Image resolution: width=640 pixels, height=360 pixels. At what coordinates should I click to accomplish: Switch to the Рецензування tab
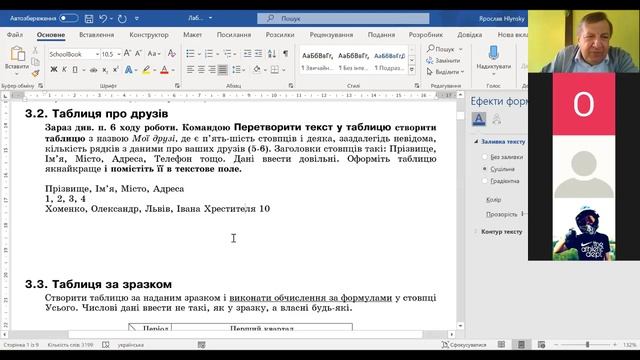coord(331,35)
